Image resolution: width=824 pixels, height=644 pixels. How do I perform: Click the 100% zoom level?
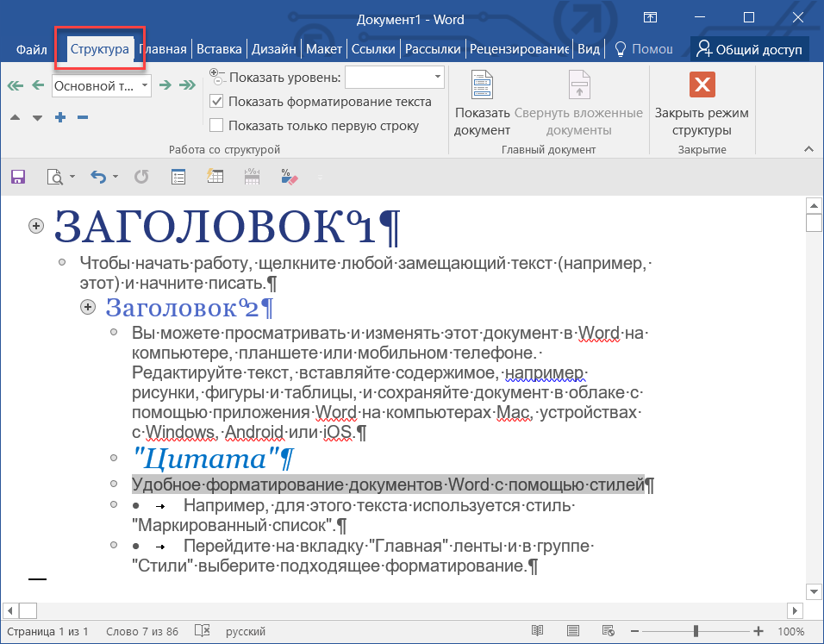791,631
